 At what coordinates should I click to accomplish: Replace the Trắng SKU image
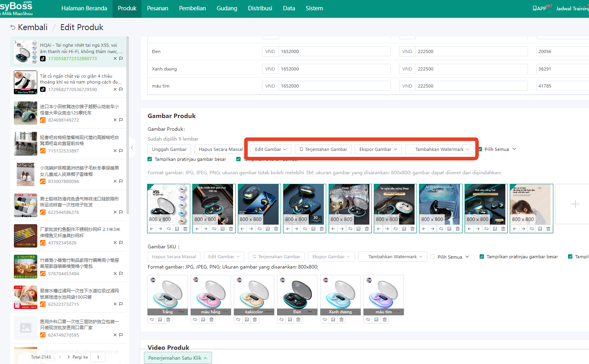152,320
